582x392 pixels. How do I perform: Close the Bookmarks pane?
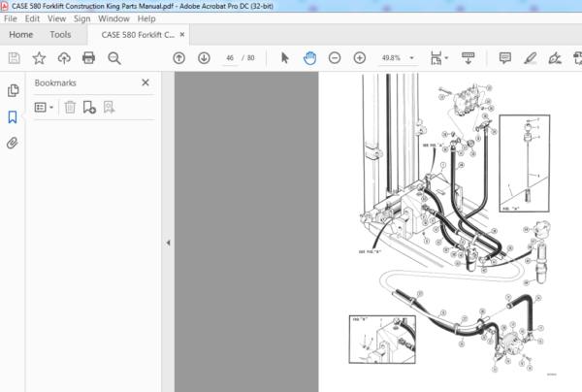145,82
